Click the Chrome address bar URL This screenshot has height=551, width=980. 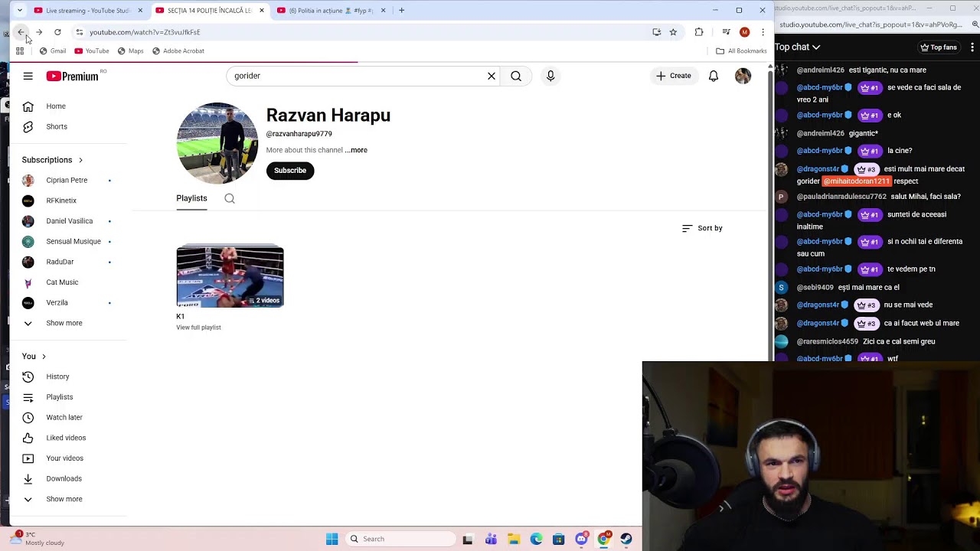point(145,32)
